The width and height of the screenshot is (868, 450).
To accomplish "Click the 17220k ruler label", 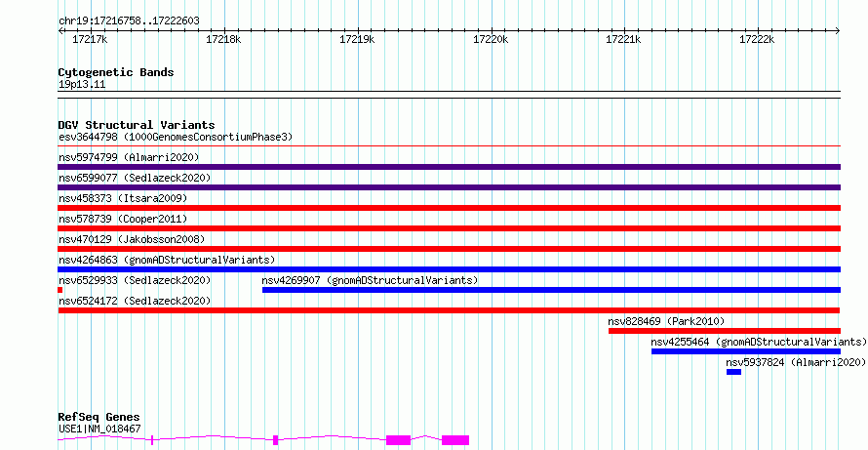I will tap(491, 39).
